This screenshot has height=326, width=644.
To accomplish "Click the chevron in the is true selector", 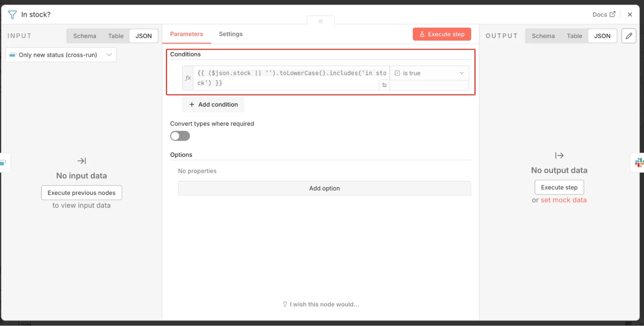I will tap(462, 73).
